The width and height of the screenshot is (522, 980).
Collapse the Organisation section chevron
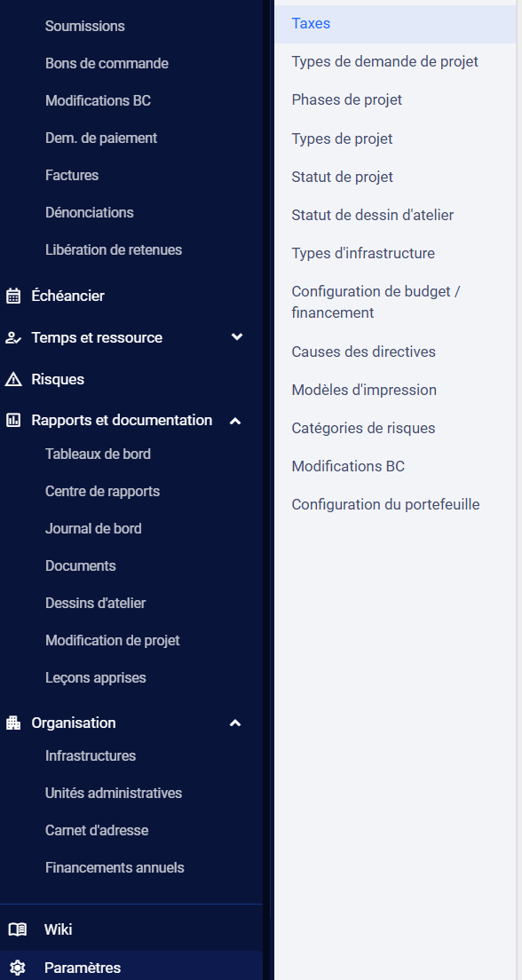pyautogui.click(x=235, y=723)
